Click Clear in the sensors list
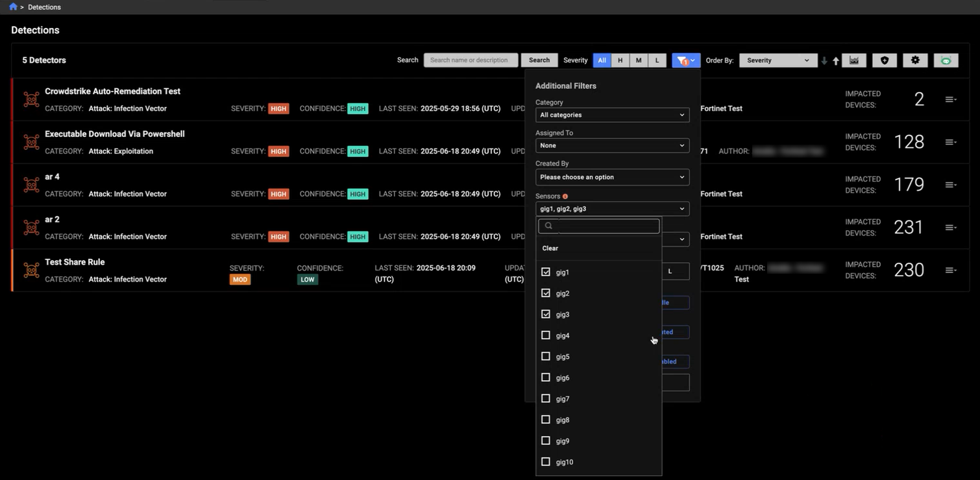980x480 pixels. click(550, 248)
